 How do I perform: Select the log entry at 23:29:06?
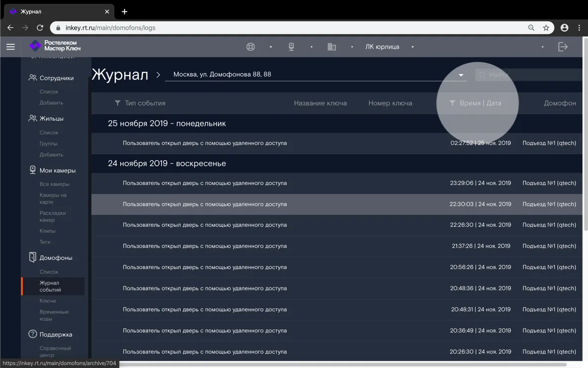tap(337, 183)
